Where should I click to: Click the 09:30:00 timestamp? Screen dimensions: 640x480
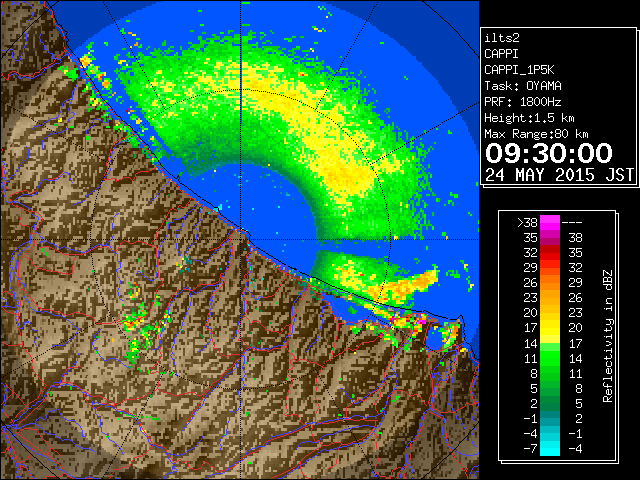pos(549,153)
